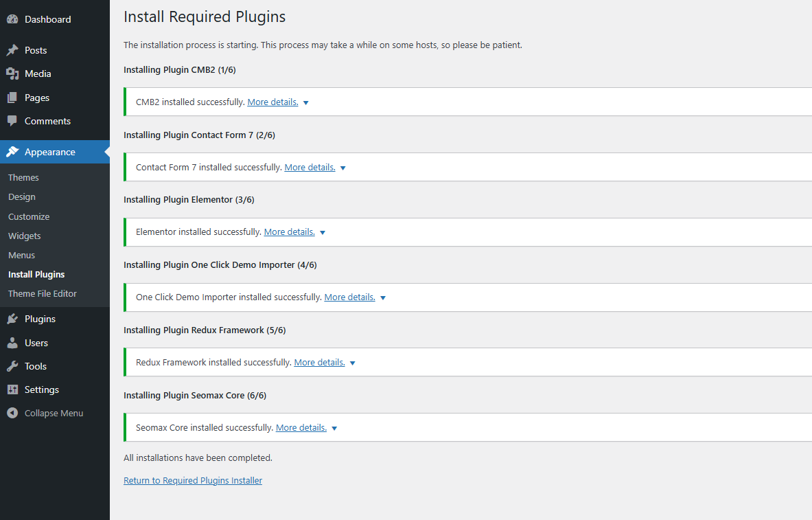The height and width of the screenshot is (520, 812).
Task: Click the Users person icon
Action: [x=12, y=343]
